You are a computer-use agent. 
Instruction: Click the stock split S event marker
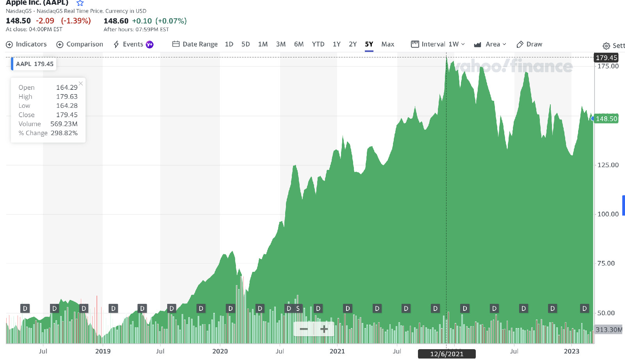[x=298, y=309]
